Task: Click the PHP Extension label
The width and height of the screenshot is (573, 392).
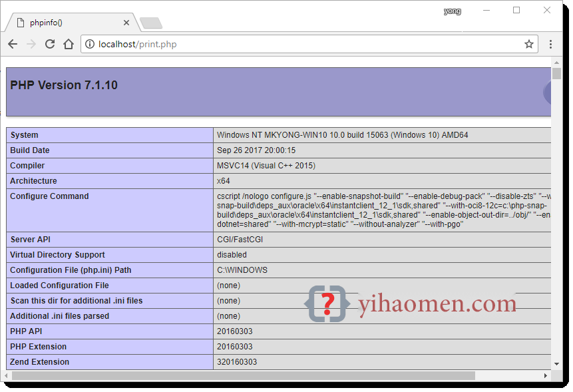Action: (x=39, y=347)
